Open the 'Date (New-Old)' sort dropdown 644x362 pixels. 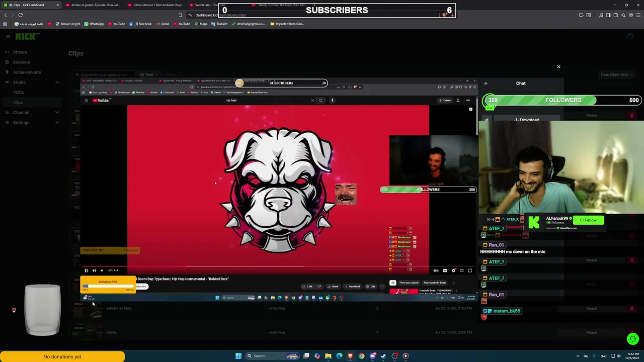[617, 75]
